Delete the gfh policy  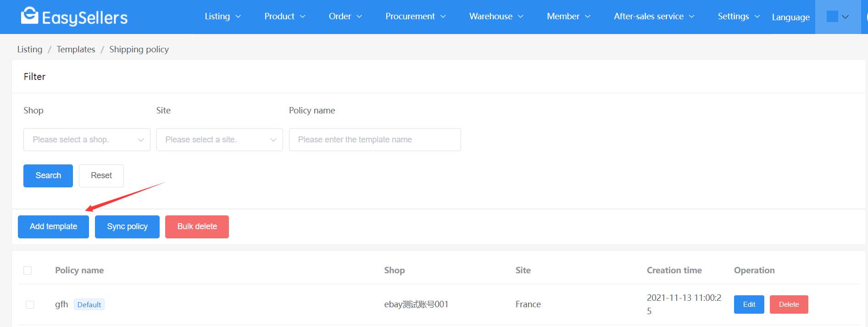click(789, 304)
